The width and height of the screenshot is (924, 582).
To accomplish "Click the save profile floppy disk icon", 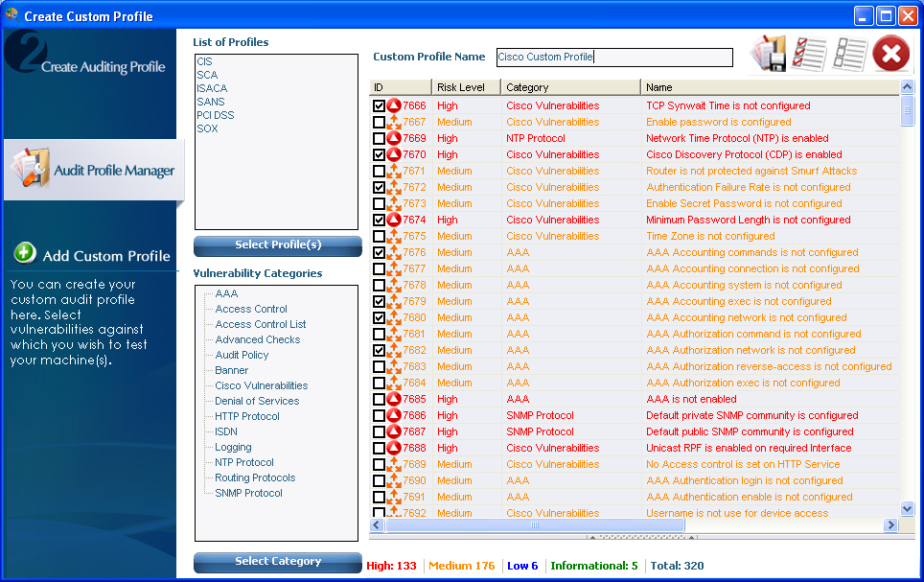I will point(768,53).
